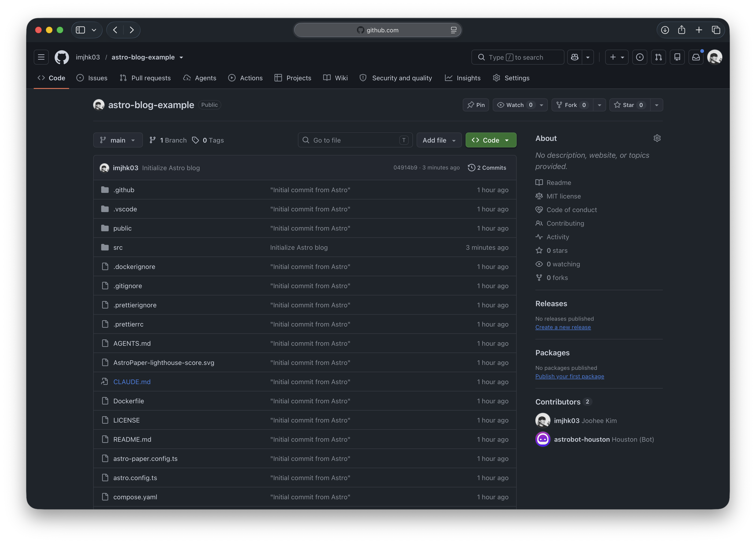Open the main branch selector dropdown
The height and width of the screenshot is (544, 756).
[118, 140]
